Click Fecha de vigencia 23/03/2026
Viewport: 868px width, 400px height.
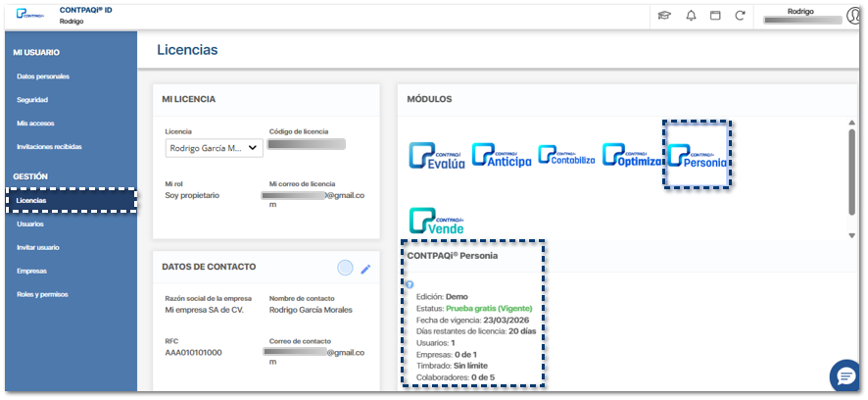coord(473,321)
